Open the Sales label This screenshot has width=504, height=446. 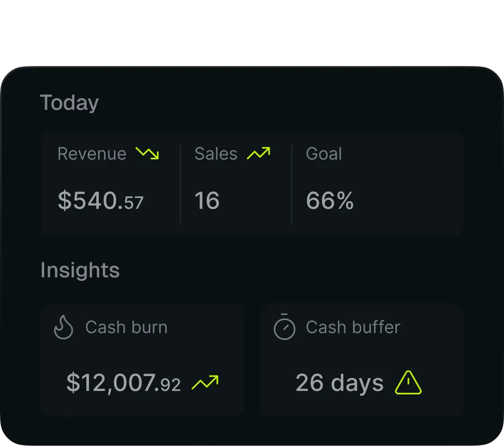pyautogui.click(x=216, y=153)
